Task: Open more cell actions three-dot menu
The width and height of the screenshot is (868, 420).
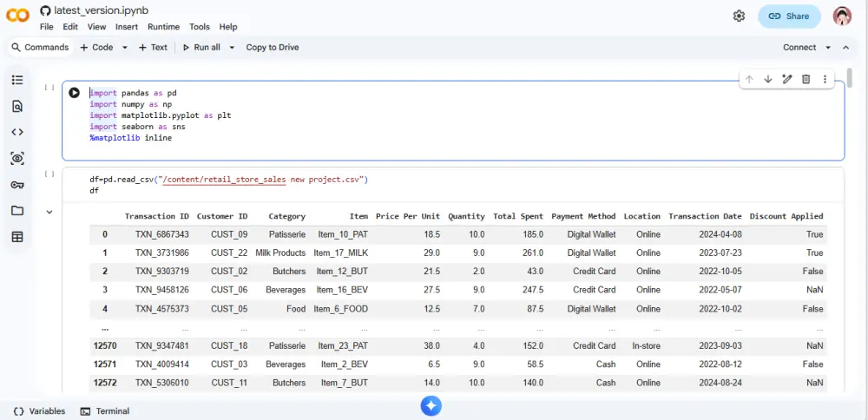Action: (825, 79)
